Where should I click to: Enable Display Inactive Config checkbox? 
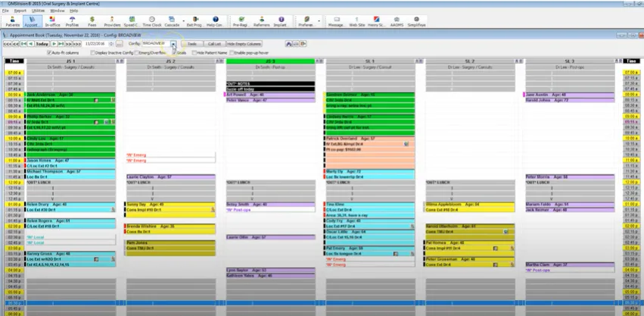click(92, 53)
